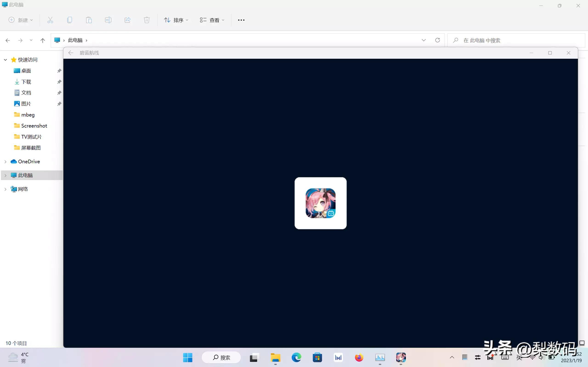588x367 pixels.
Task: Click the Windows Start button
Action: pyautogui.click(x=188, y=358)
